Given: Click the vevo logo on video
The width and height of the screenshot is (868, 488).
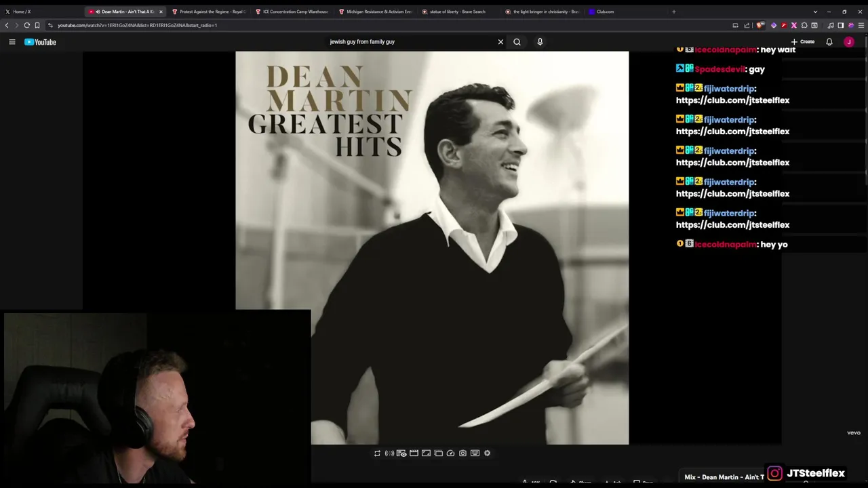Looking at the screenshot, I should click(x=853, y=433).
